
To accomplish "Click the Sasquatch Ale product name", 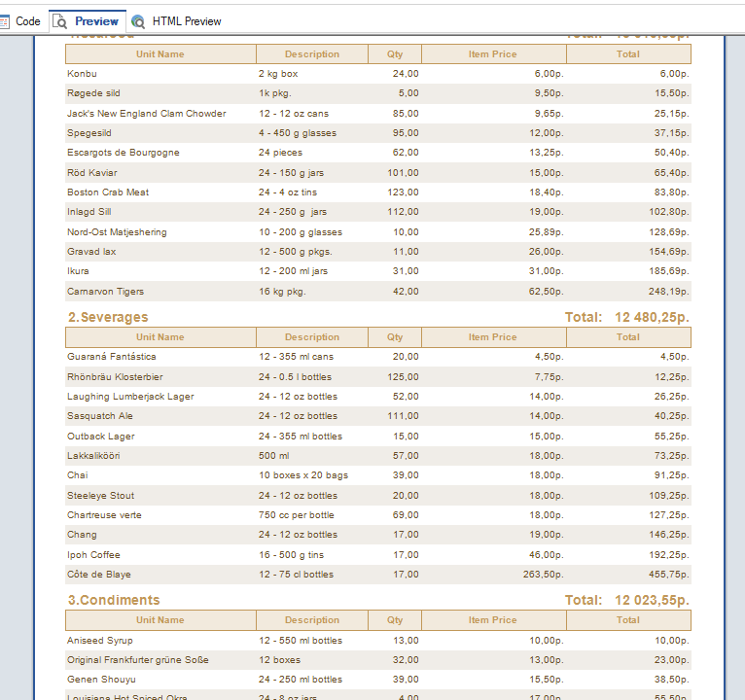I will click(x=100, y=416).
